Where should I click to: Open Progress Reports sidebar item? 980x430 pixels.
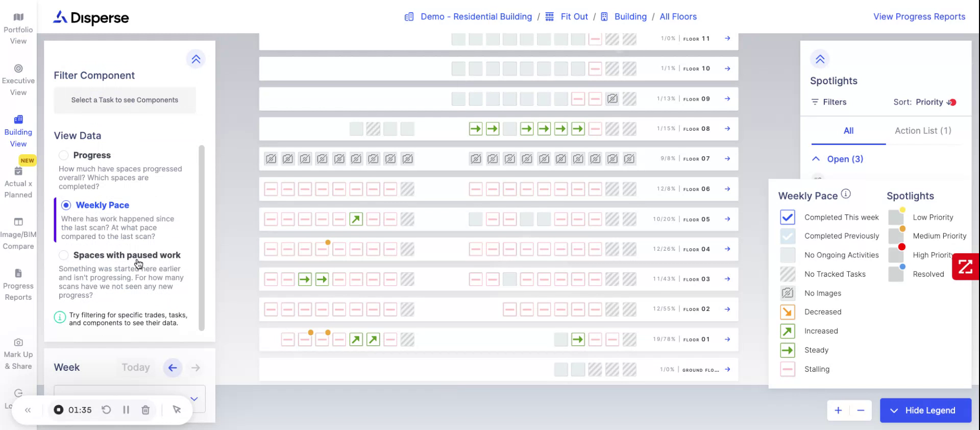click(x=18, y=284)
